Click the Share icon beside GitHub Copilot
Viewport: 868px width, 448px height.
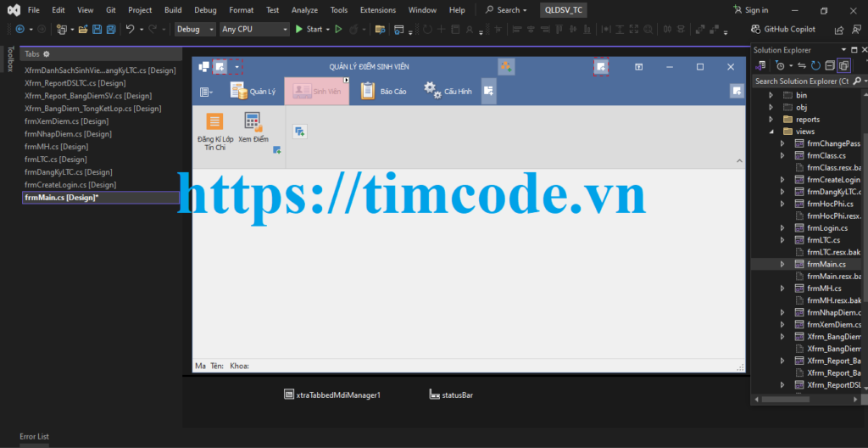(x=840, y=30)
